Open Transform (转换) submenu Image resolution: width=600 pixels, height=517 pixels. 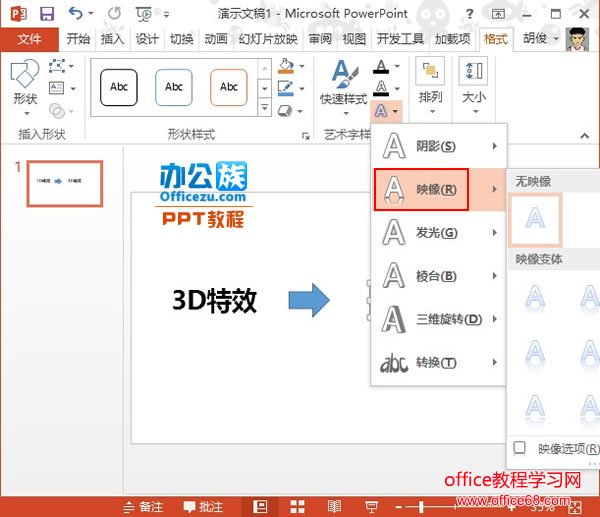(x=439, y=362)
